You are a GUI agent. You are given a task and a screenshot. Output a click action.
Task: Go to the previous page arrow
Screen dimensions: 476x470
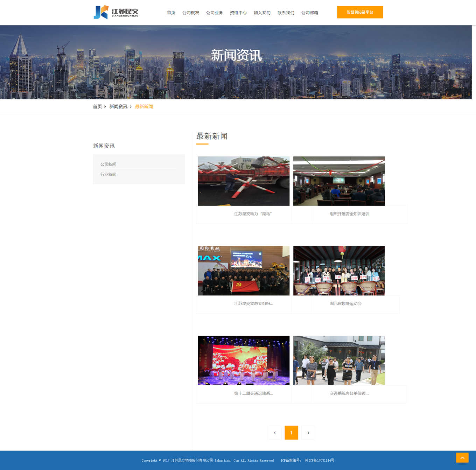click(274, 433)
